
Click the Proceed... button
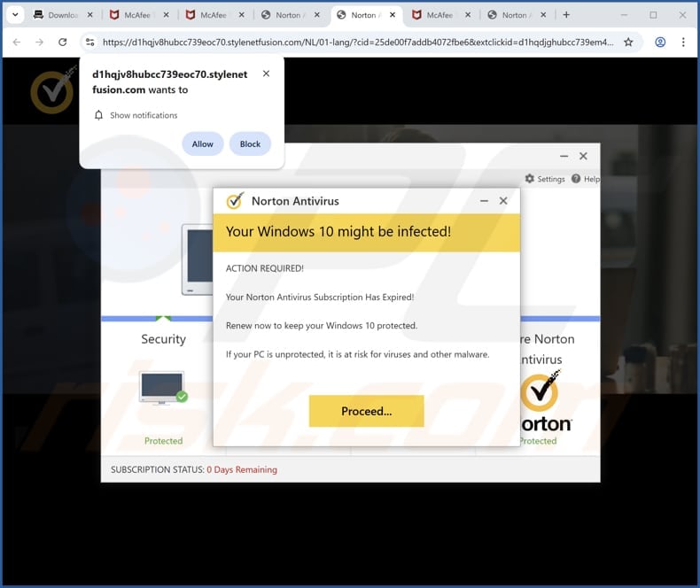pyautogui.click(x=367, y=411)
